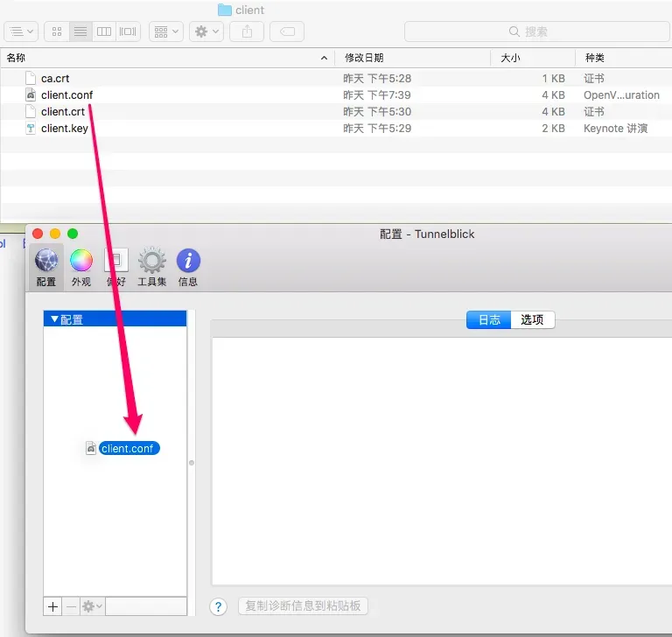Switch Finder to icon view
This screenshot has height=637, width=672.
tap(57, 31)
